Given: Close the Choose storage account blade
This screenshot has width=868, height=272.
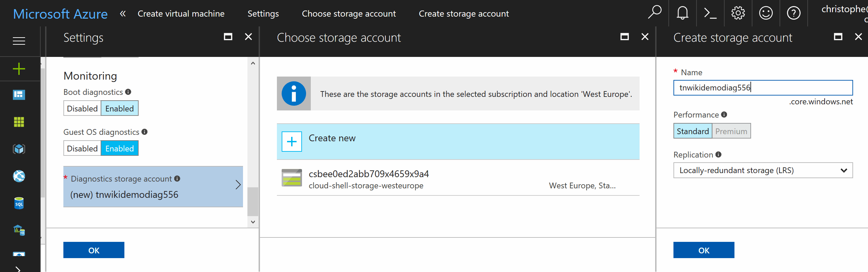Looking at the screenshot, I should (645, 37).
